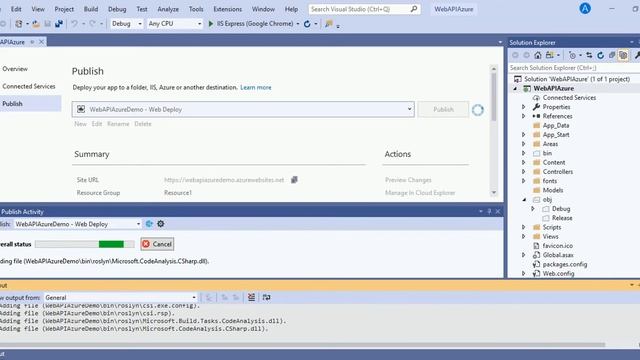Expand the Controllers folder
Image resolution: width=640 pixels, height=360 pixels.
tap(524, 172)
